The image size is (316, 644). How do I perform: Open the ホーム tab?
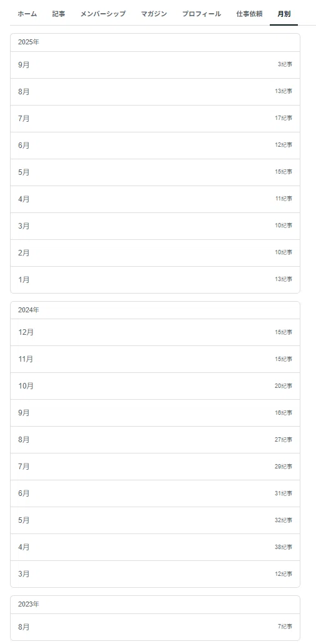tap(27, 14)
